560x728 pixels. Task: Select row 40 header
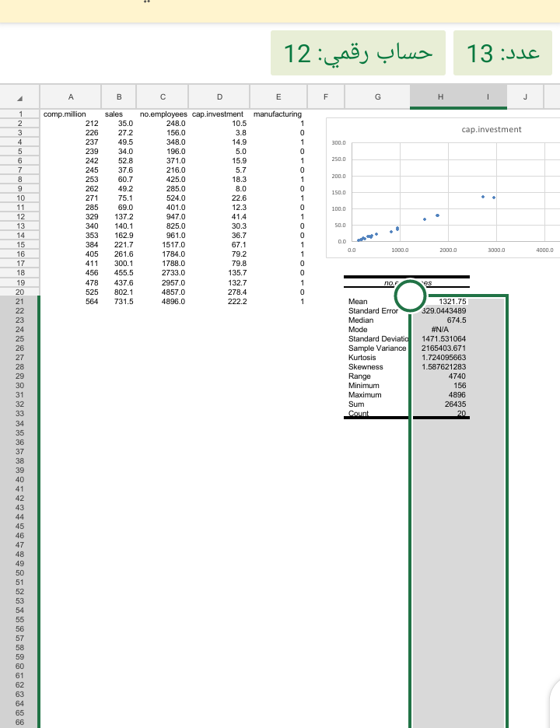(x=20, y=480)
